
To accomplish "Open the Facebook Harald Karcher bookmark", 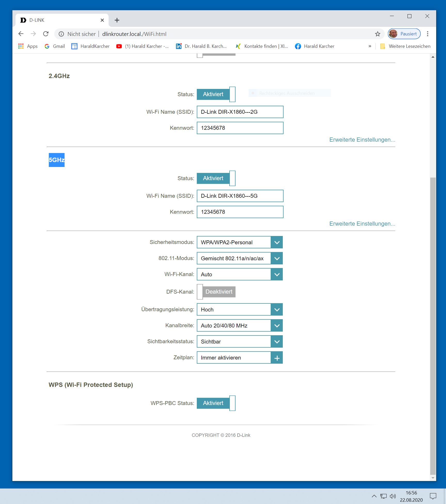I will tap(315, 46).
